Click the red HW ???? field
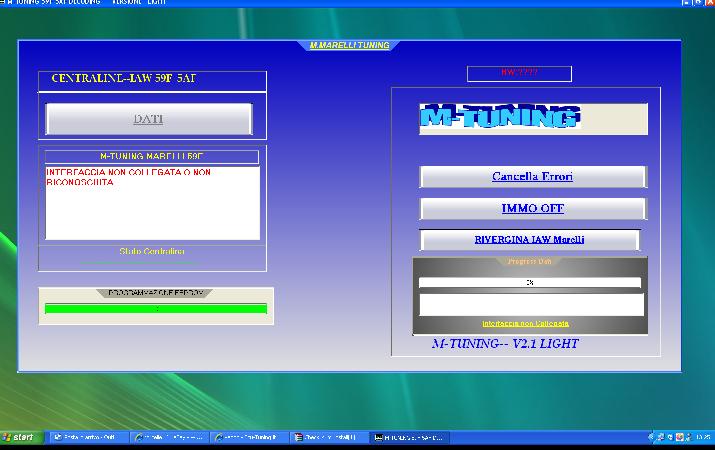Image resolution: width=715 pixels, height=450 pixels. click(519, 73)
